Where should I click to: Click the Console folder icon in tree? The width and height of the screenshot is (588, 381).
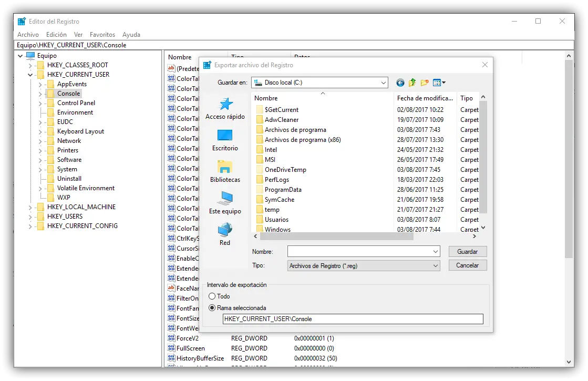pyautogui.click(x=50, y=94)
